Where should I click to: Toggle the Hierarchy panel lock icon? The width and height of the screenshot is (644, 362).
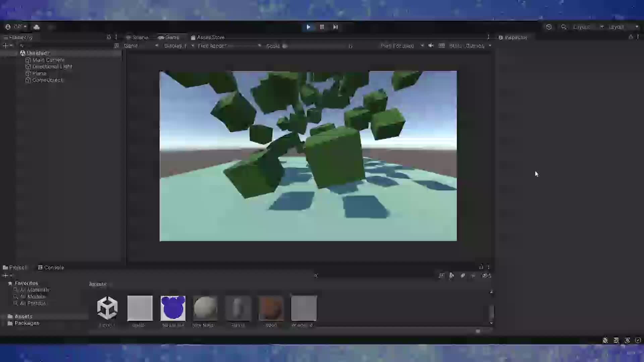click(x=109, y=37)
